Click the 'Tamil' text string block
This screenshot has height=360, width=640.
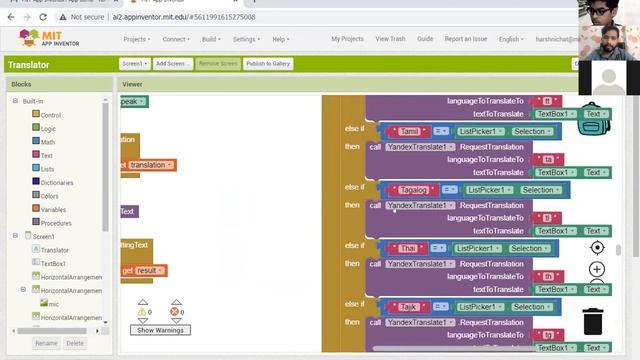pos(409,131)
